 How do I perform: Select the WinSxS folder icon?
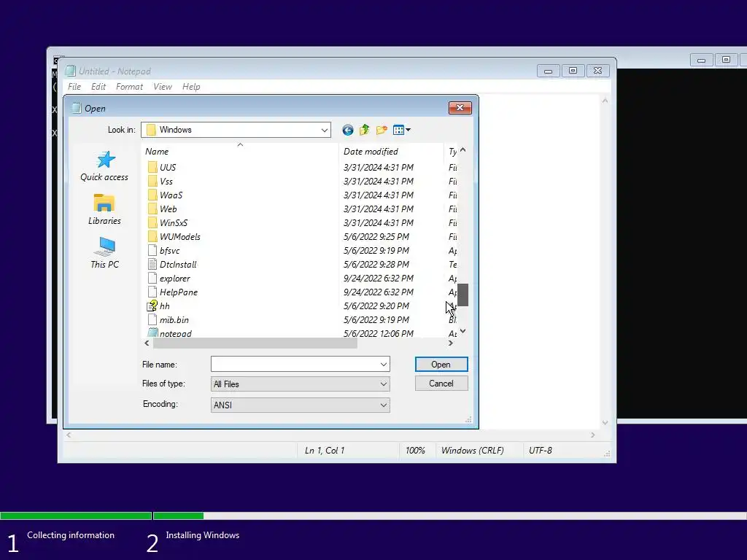[x=152, y=222]
